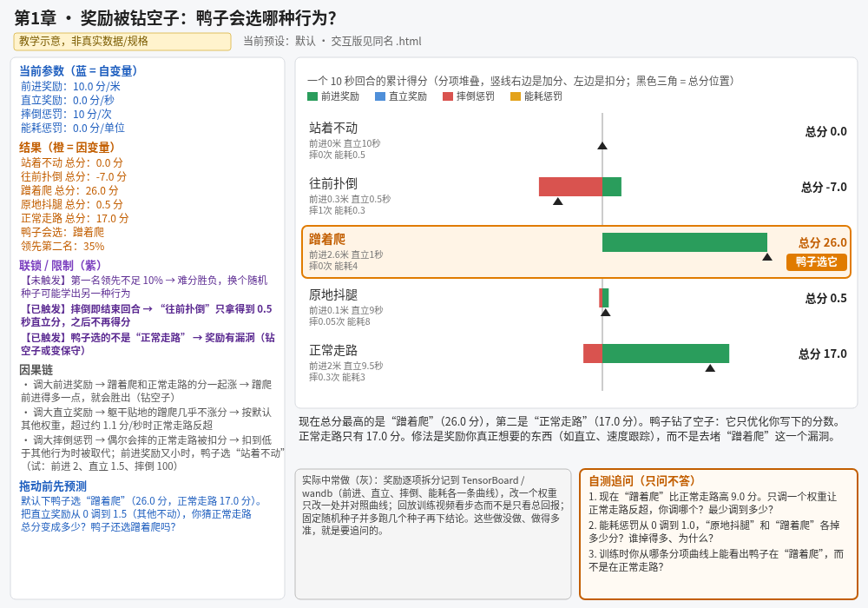The height and width of the screenshot is (608, 868).
Task: Select the 直立奖励：0.0 分/秒 parameter line
Action: [68, 100]
